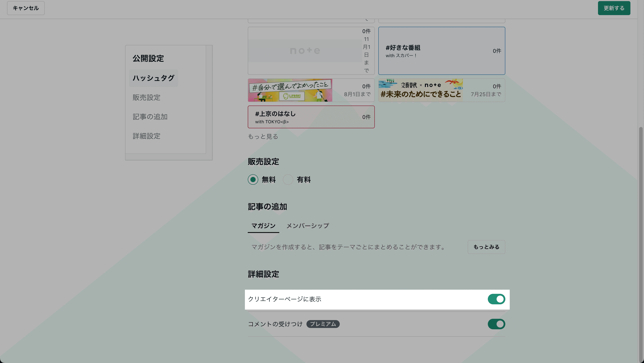The width and height of the screenshot is (644, 363).
Task: Switch to the マガジン tab
Action: pos(263,226)
